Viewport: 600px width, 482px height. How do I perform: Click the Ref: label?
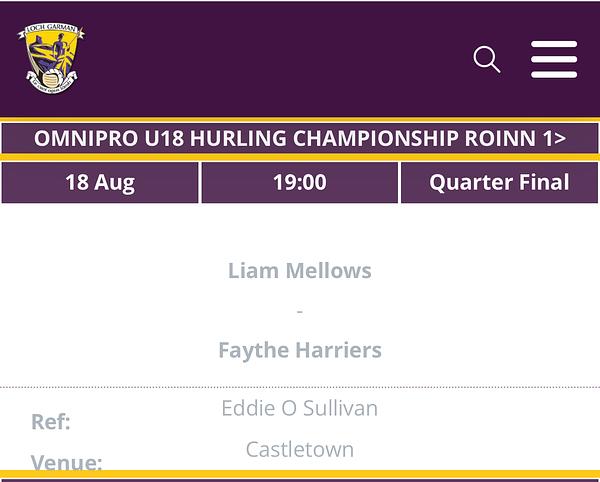click(x=51, y=422)
